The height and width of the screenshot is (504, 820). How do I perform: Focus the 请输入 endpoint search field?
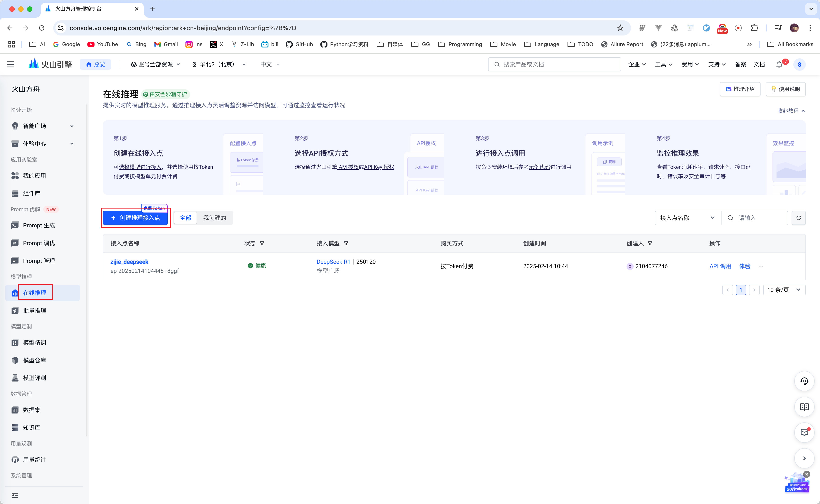[755, 218]
